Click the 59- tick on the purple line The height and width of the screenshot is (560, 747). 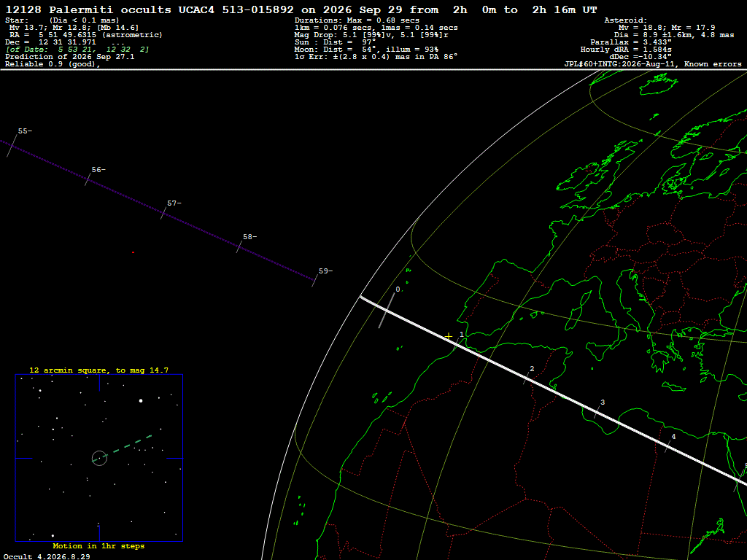[314, 281]
